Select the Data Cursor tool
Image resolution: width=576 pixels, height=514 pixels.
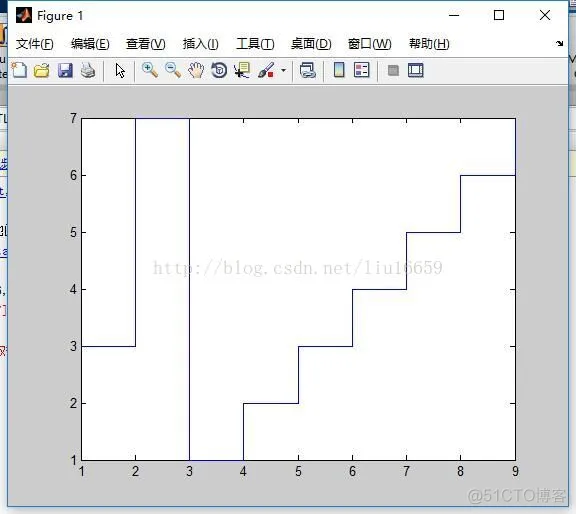(x=242, y=70)
